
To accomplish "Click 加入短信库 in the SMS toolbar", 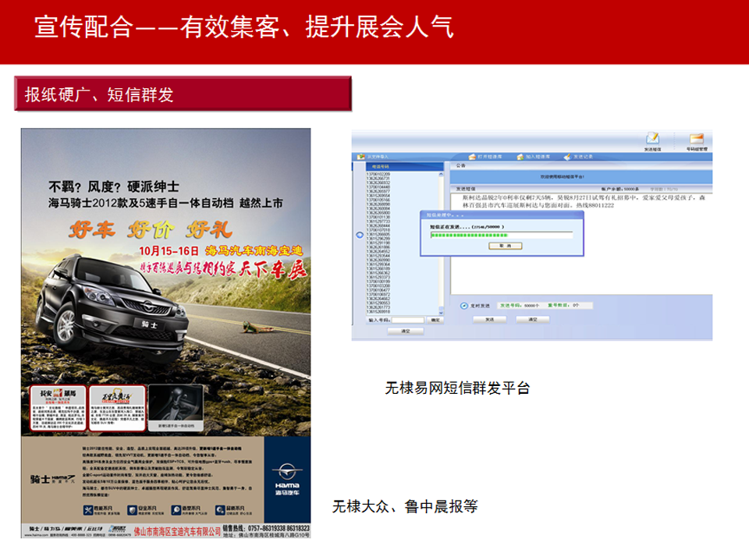I will click(533, 157).
